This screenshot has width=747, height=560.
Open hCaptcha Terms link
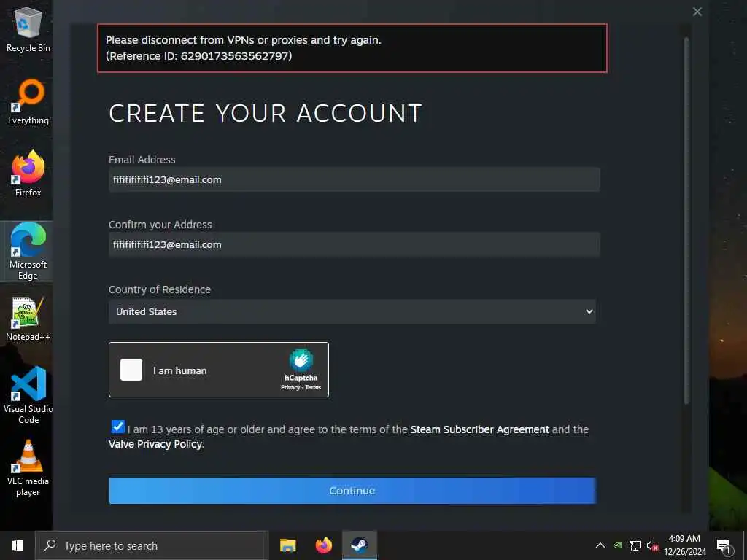[x=313, y=388]
